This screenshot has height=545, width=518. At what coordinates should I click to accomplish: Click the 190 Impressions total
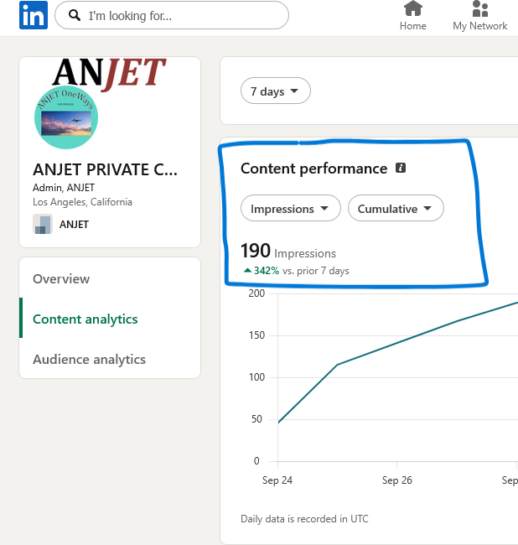(288, 251)
